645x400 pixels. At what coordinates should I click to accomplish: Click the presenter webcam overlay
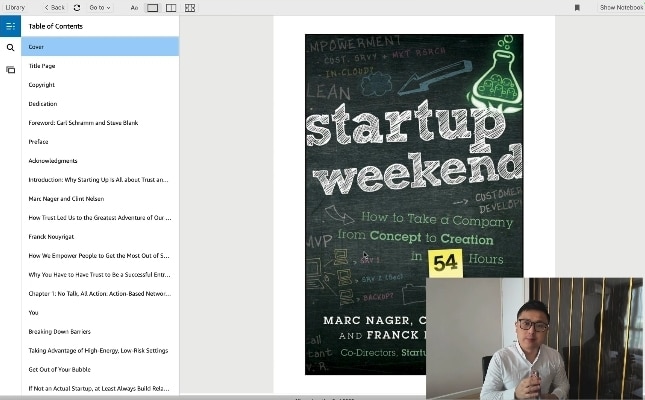coord(534,338)
